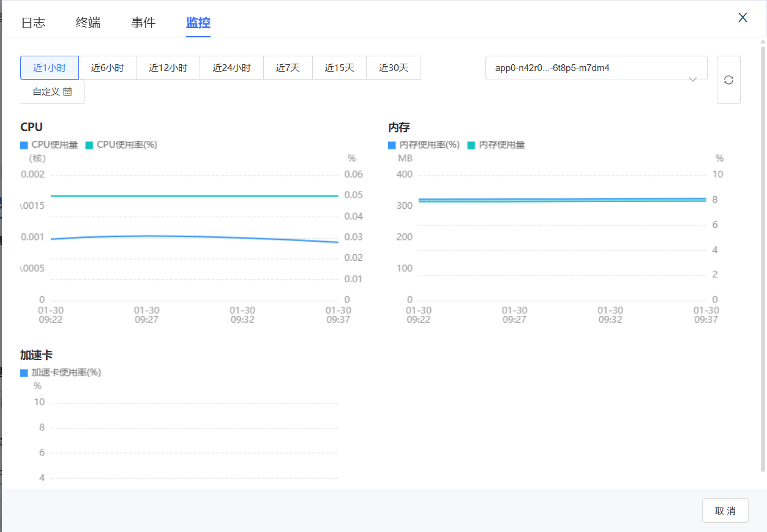Switch to the 日志 tab

[x=33, y=23]
